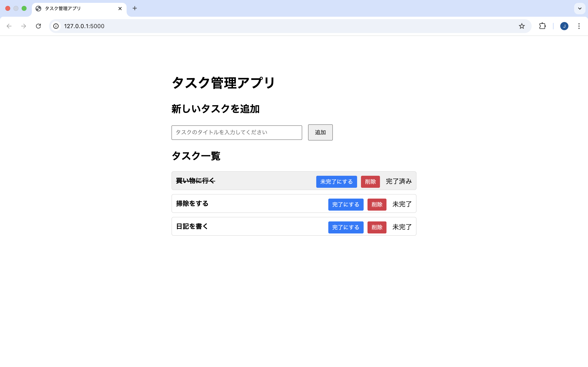
Task: Delete the 買い物に行く task with 削除
Action: (370, 181)
